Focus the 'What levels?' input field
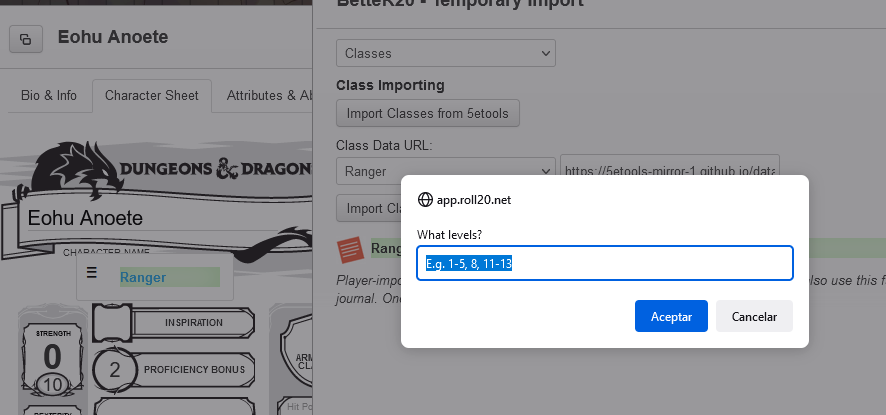 pos(605,263)
